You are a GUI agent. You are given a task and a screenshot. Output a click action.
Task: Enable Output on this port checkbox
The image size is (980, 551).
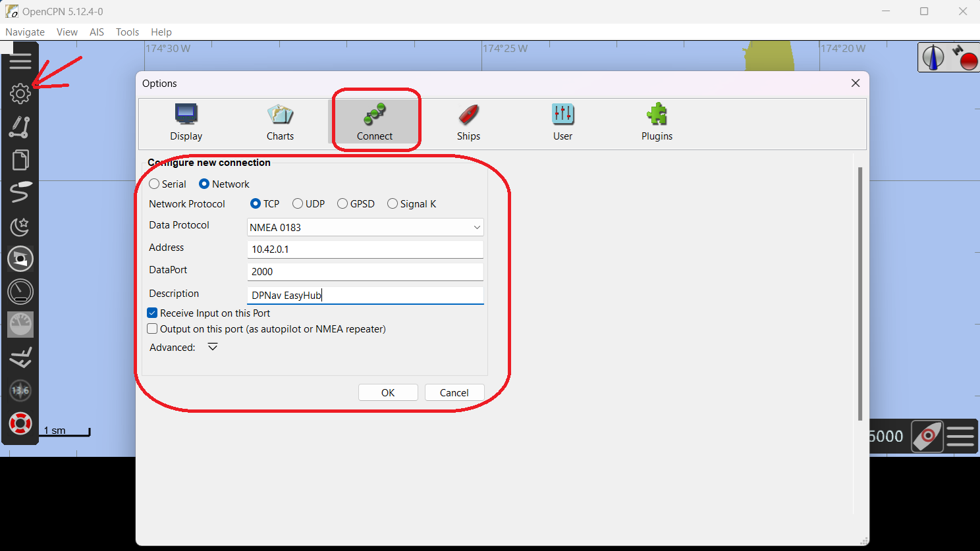click(153, 329)
